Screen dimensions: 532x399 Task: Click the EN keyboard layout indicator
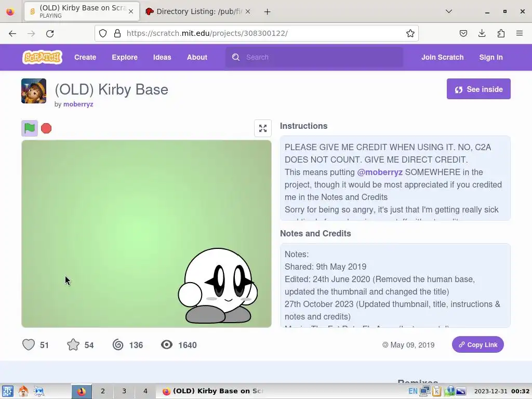(x=413, y=391)
